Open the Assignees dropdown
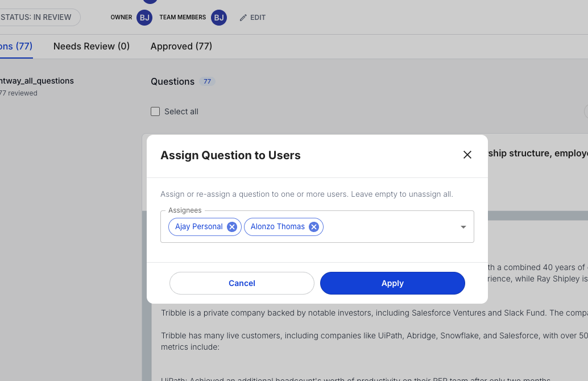This screenshot has height=381, width=588. (x=462, y=226)
